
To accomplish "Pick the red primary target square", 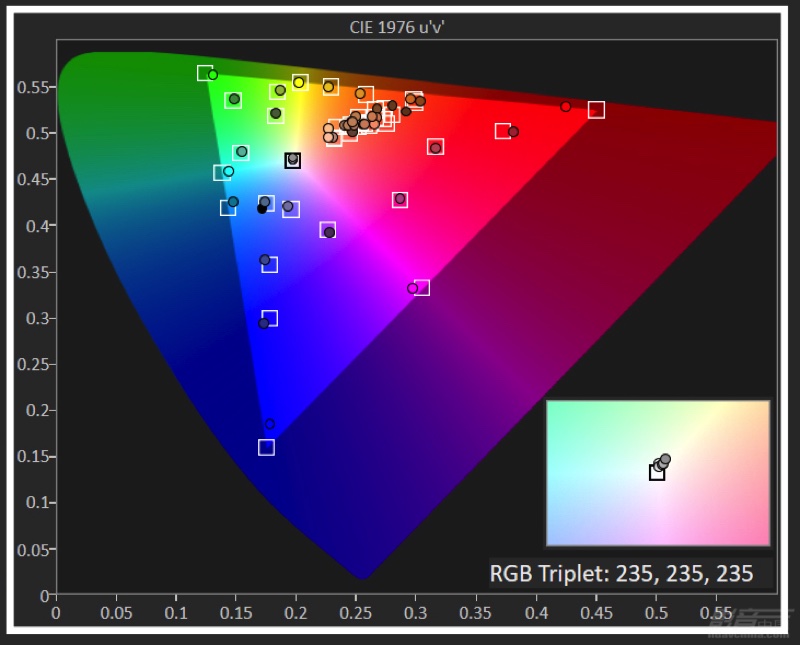I will point(596,110).
